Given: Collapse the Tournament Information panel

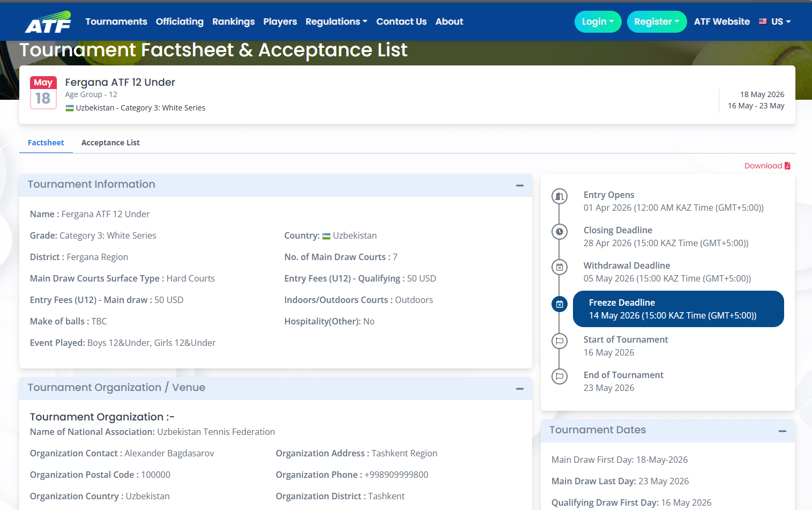Looking at the screenshot, I should 520,185.
